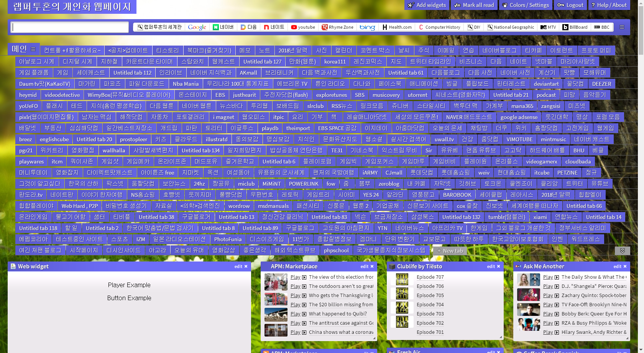Play 'What happened to Quibi?' episode
Screen dimensions: 644x353
click(x=298, y=314)
